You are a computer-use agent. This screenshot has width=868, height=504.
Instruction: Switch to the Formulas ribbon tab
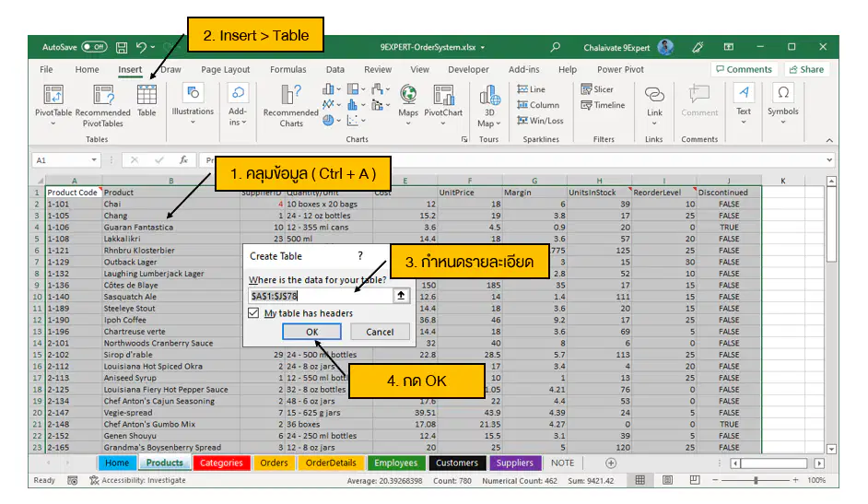(287, 69)
